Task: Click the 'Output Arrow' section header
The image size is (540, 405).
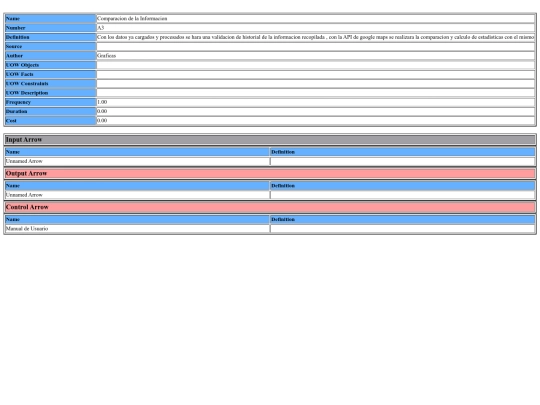Action: 270,174
